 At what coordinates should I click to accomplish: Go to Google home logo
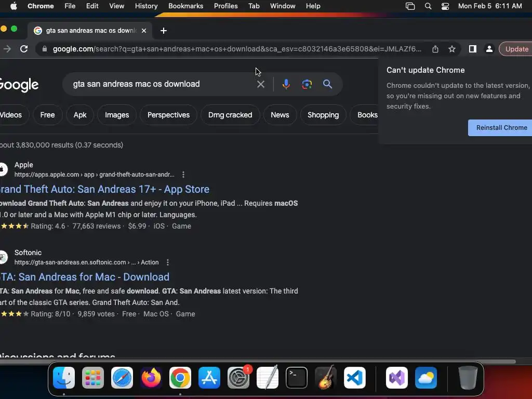(19, 85)
